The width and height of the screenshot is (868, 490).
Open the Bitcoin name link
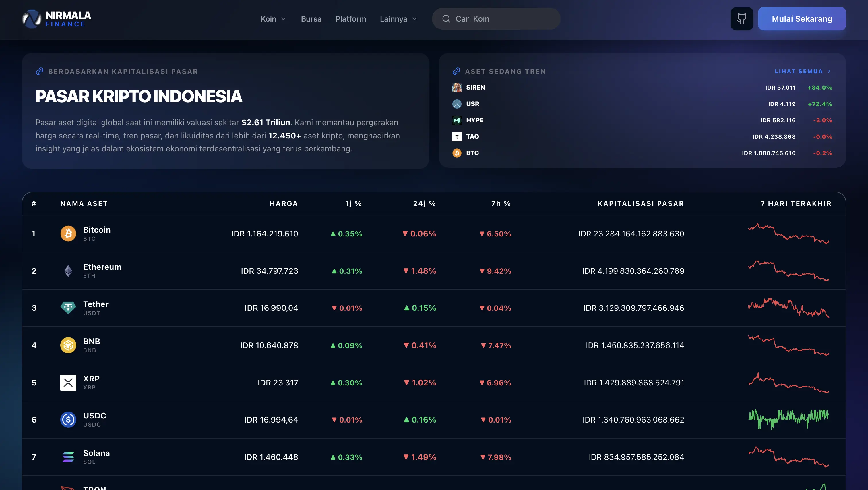(x=97, y=230)
